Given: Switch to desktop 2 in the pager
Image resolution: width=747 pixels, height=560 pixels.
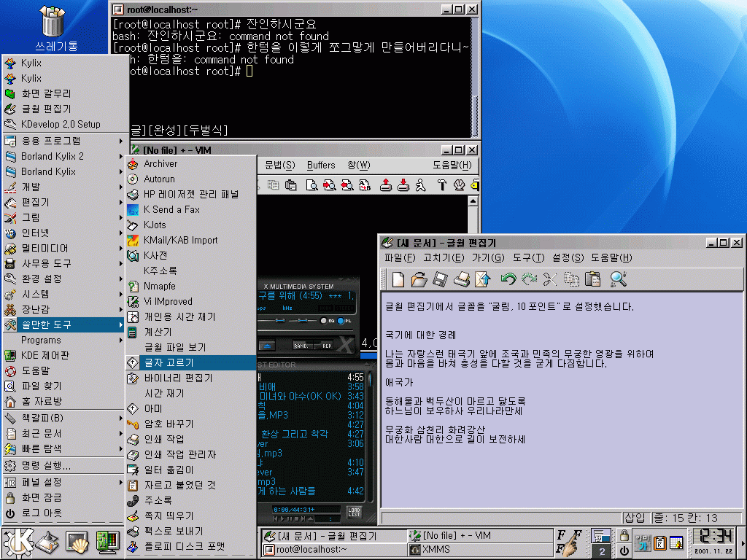Looking at the screenshot, I should 602,551.
